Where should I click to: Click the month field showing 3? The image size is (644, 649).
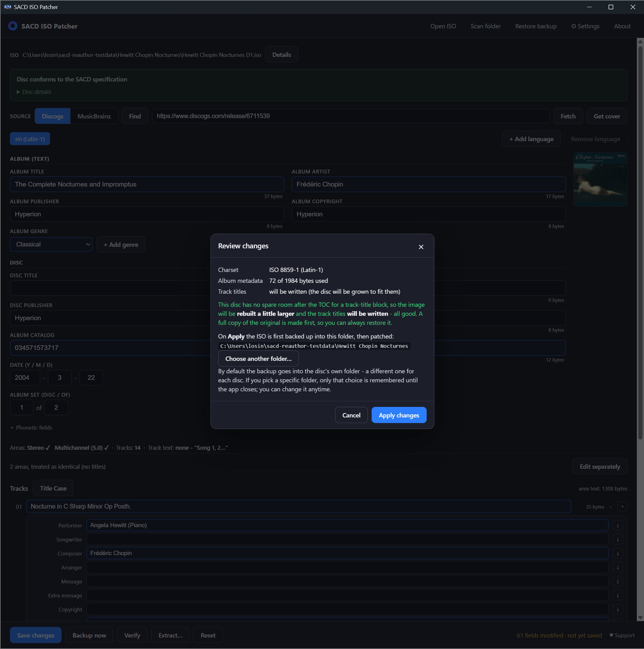click(x=59, y=378)
